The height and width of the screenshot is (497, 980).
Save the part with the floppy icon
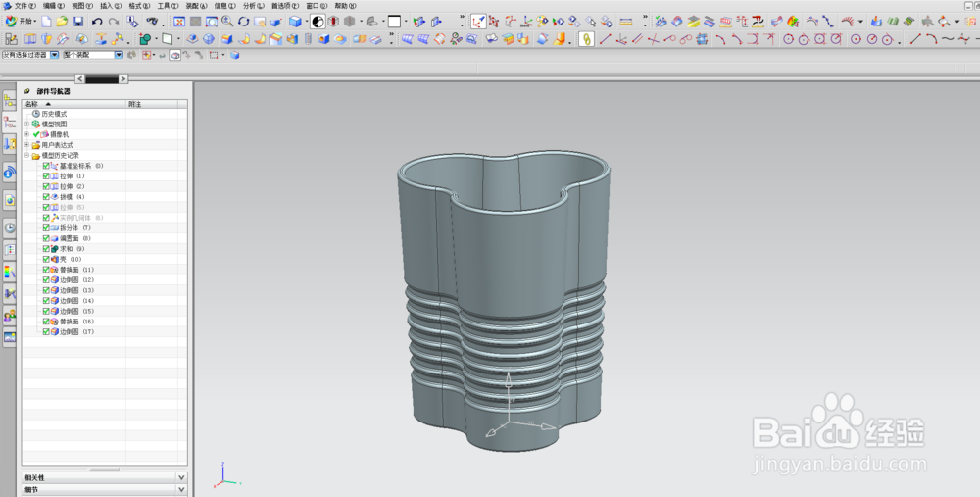(78, 22)
